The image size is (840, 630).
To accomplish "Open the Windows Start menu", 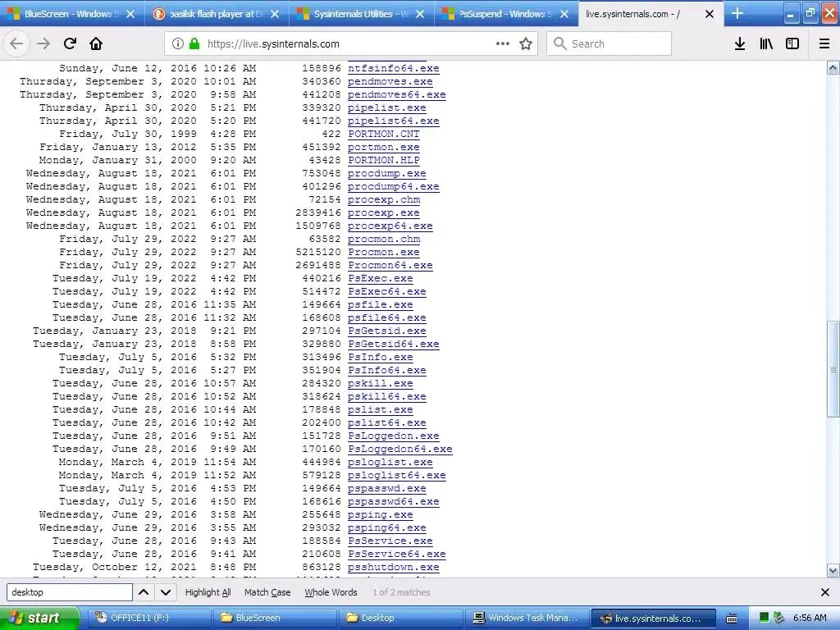I will coord(39,618).
